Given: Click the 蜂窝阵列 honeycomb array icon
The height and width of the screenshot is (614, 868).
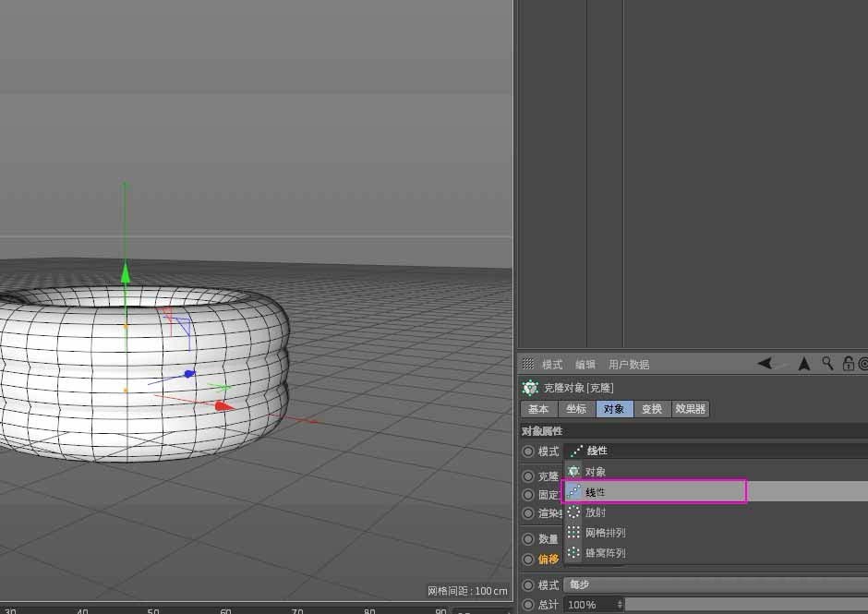Looking at the screenshot, I should pos(573,552).
